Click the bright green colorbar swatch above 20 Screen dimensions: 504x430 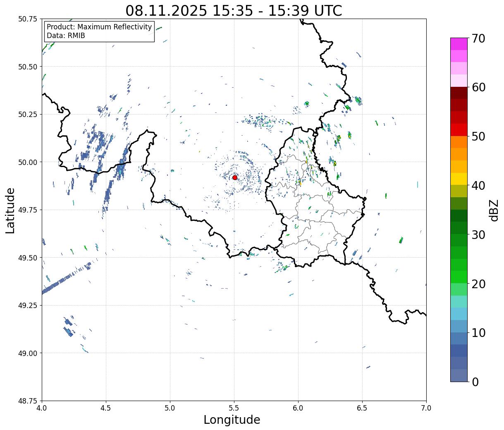click(459, 277)
